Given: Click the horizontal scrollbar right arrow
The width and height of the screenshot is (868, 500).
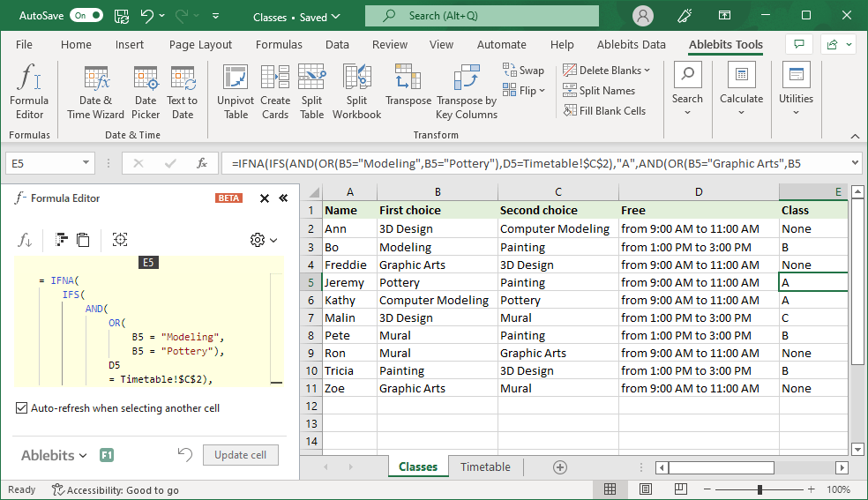Looking at the screenshot, I should [842, 468].
